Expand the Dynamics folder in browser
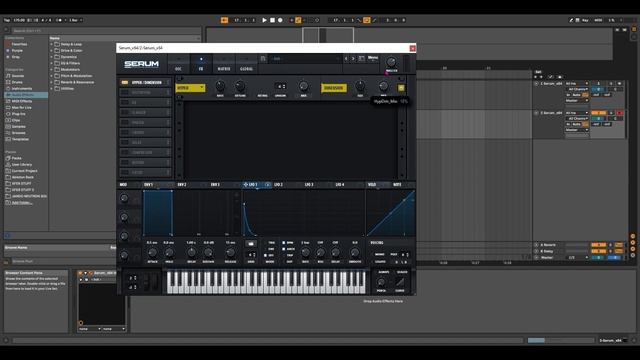Viewport: 640px width, 360px height. (52, 57)
